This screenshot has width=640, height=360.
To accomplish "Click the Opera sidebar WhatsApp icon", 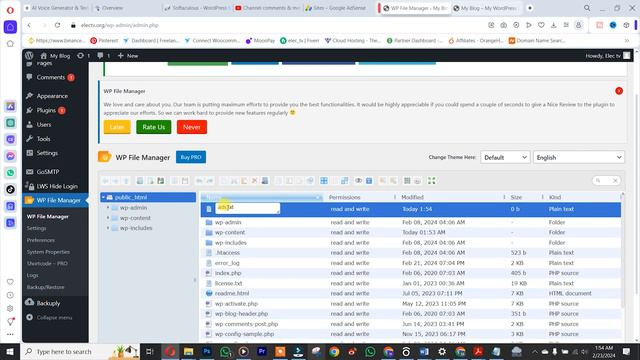I will [10, 173].
